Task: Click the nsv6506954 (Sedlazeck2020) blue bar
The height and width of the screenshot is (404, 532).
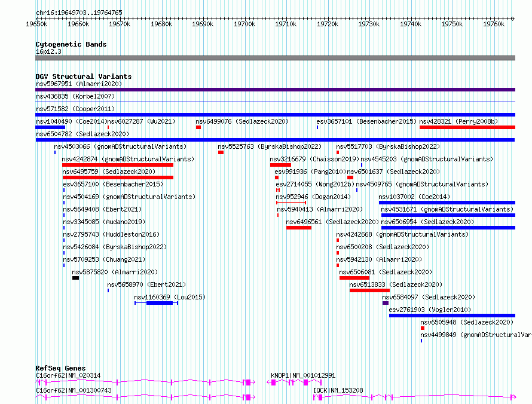Action: point(448,228)
